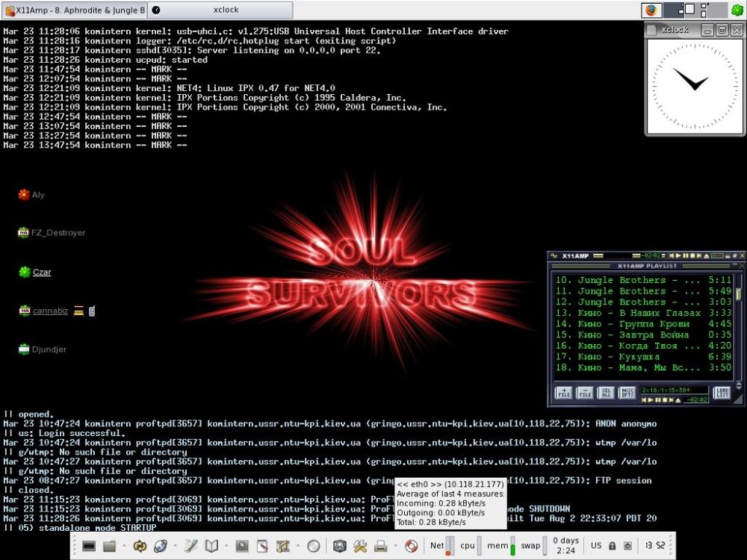Image resolution: width=747 pixels, height=560 pixels.
Task: Open the film and music note multimedia launcher
Action: point(283,546)
